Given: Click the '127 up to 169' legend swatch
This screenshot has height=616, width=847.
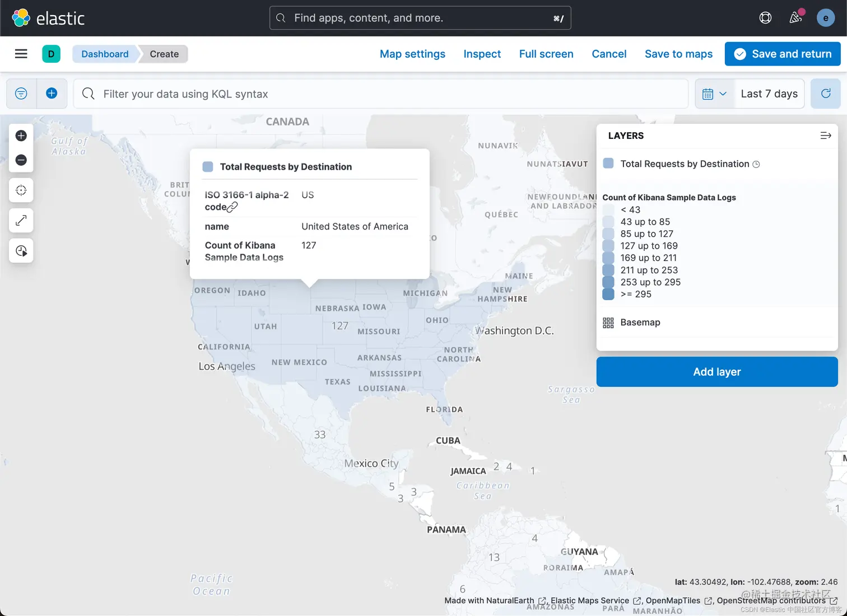Looking at the screenshot, I should 608,246.
